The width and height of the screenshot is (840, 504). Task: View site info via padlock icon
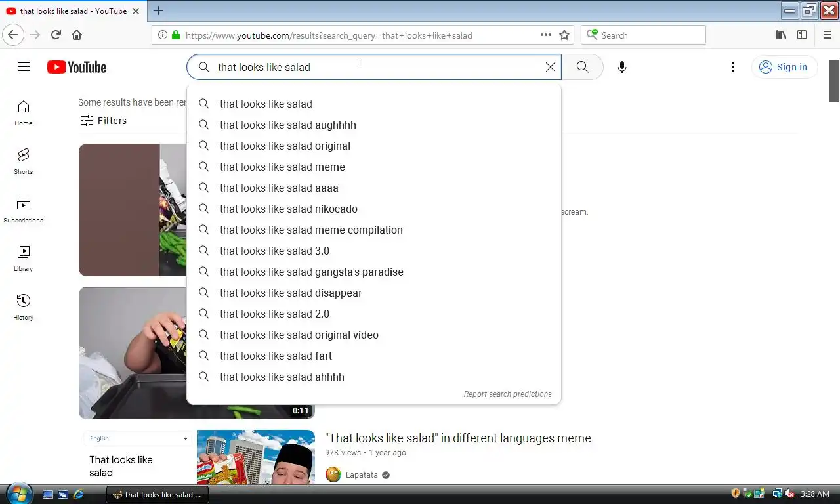[x=176, y=35]
